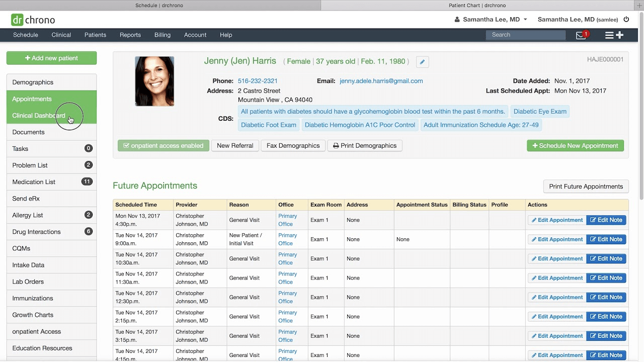Click the Search field in the navigation bar
Image resolution: width=644 pixels, height=362 pixels.
pos(525,35)
